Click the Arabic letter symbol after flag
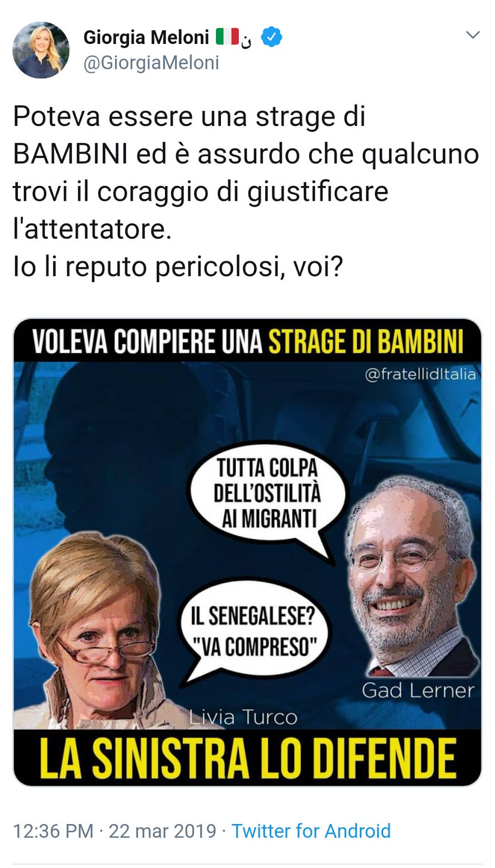The height and width of the screenshot is (868, 495). point(246,40)
